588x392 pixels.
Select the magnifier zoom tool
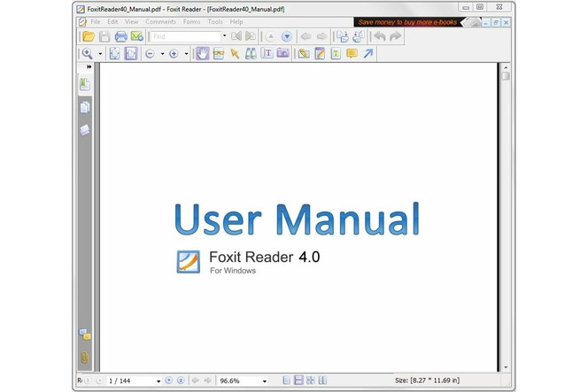[x=88, y=54]
